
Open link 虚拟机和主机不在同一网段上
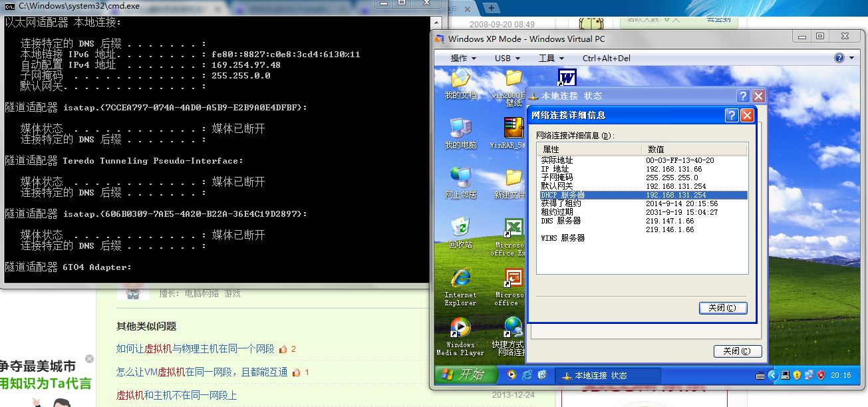tap(176, 395)
